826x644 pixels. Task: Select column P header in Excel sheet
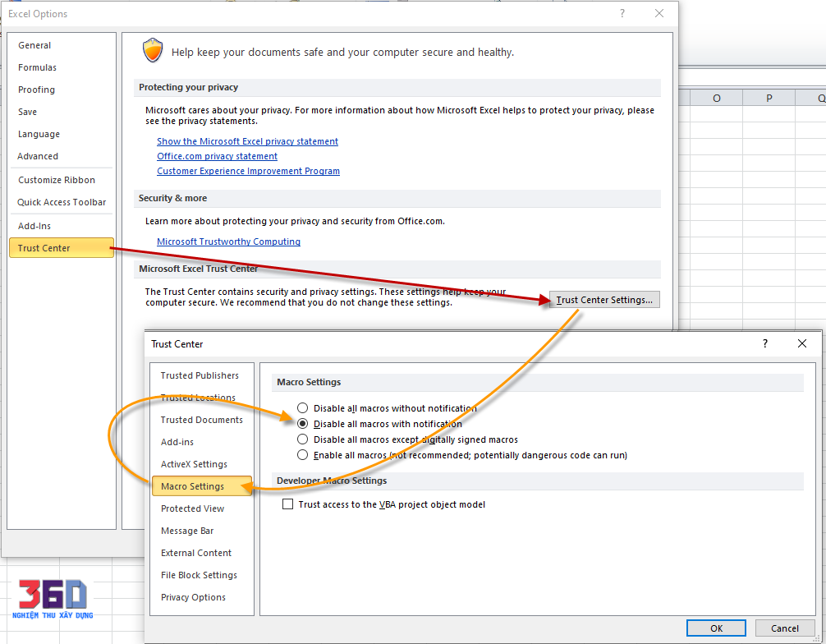click(769, 98)
